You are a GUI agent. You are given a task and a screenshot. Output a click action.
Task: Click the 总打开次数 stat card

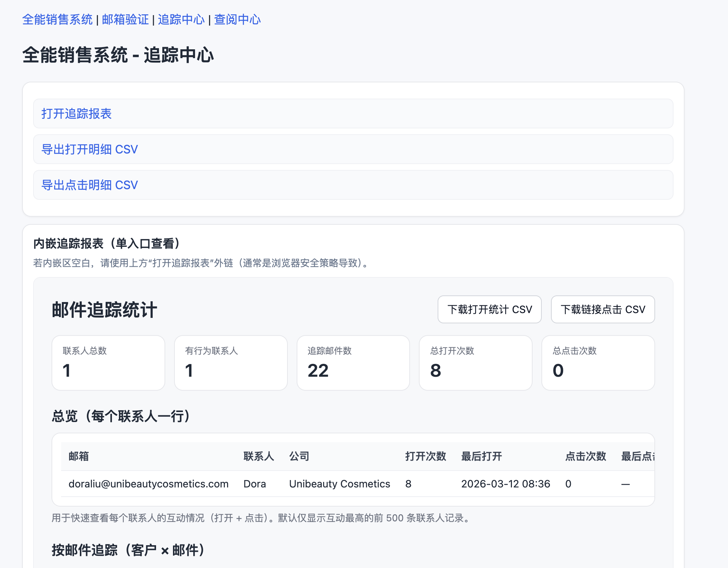tap(476, 363)
